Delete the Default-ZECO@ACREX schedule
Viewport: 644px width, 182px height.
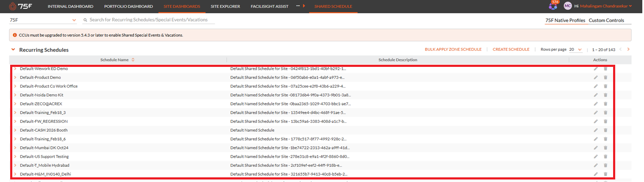[x=605, y=104]
